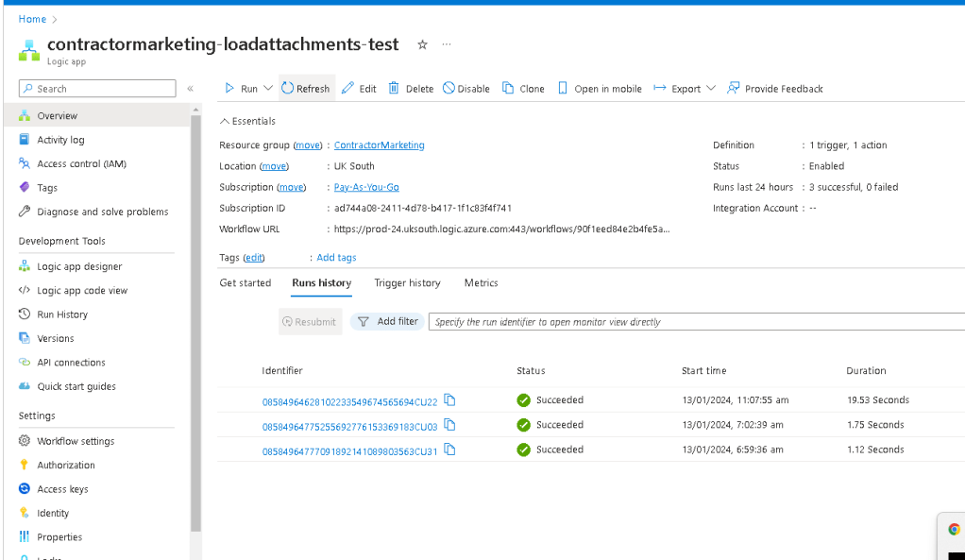Click the Start time column header
965x560 pixels.
703,370
